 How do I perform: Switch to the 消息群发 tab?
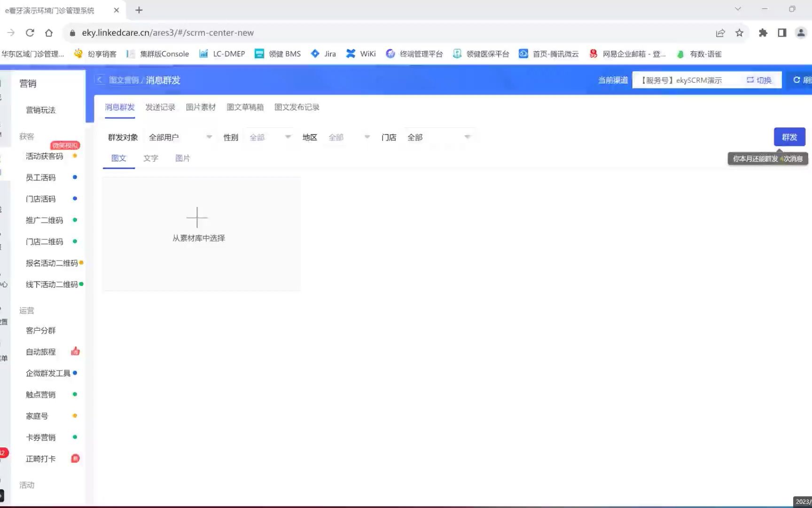pyautogui.click(x=119, y=107)
